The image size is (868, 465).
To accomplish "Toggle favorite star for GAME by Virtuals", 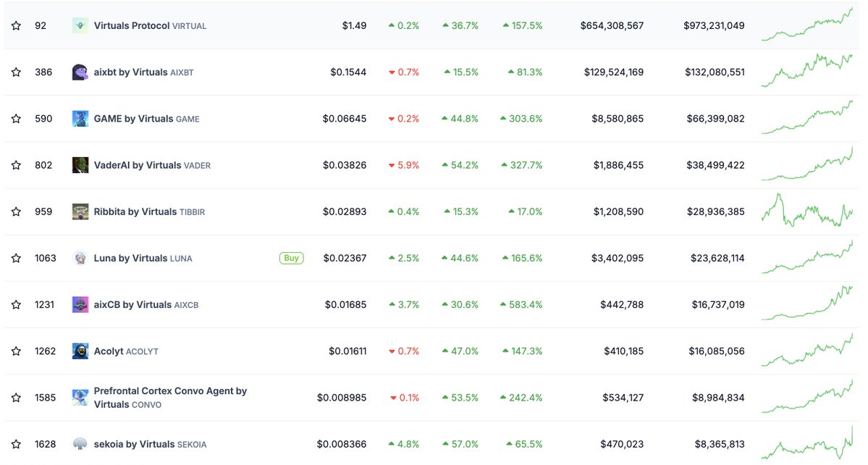I will tap(16, 119).
